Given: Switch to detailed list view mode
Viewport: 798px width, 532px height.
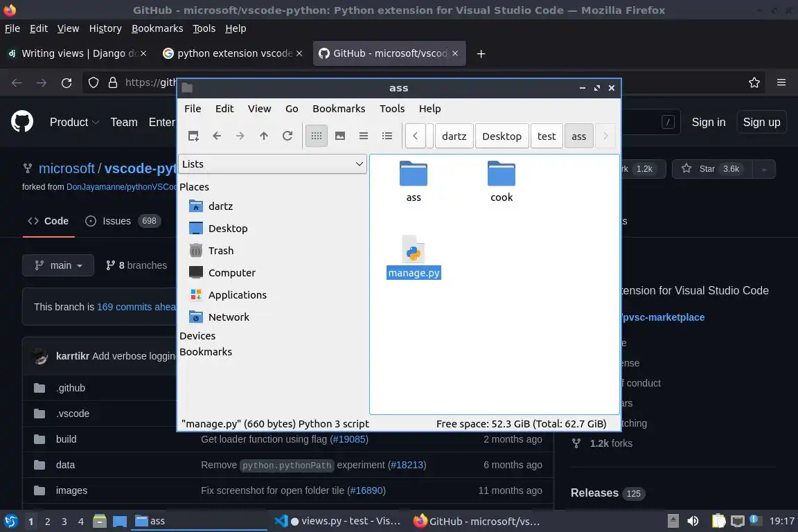Looking at the screenshot, I should point(387,136).
